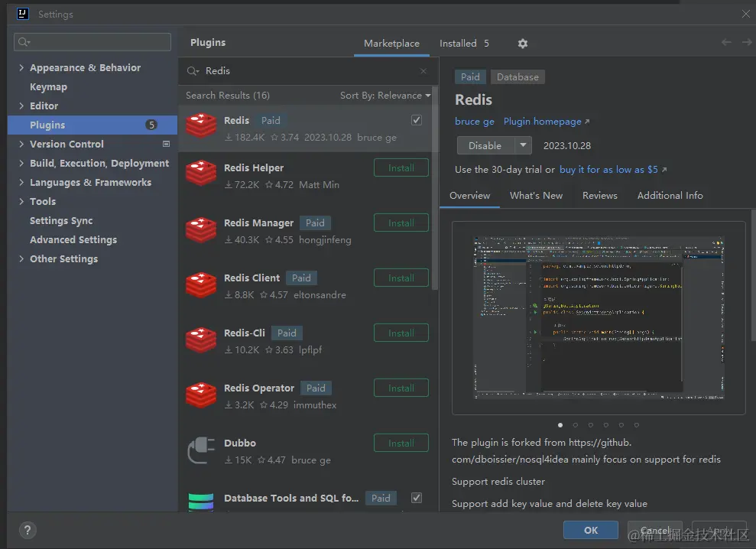This screenshot has height=549, width=756.
Task: Click the Database category tag
Action: tap(518, 76)
